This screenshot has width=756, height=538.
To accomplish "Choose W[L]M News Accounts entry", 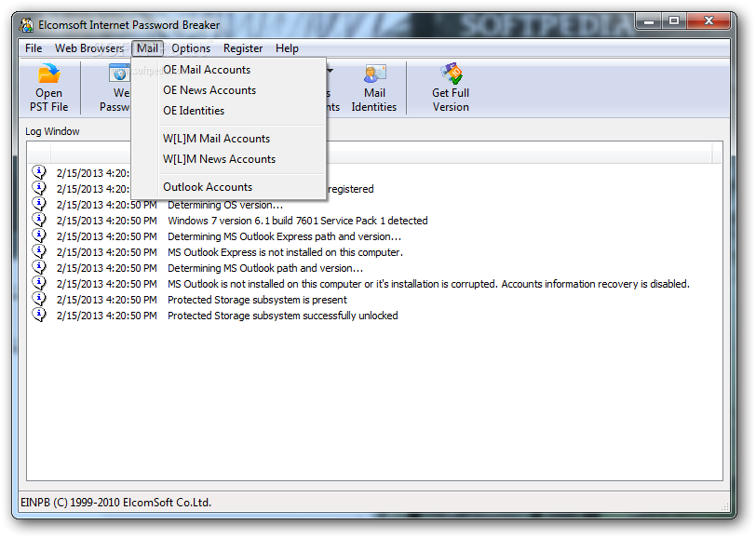I will click(x=228, y=159).
